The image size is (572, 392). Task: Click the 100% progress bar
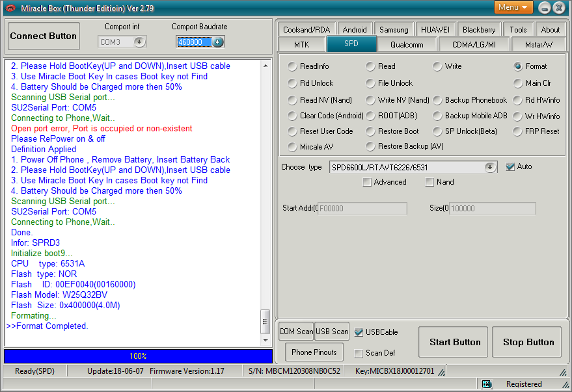pyautogui.click(x=138, y=356)
